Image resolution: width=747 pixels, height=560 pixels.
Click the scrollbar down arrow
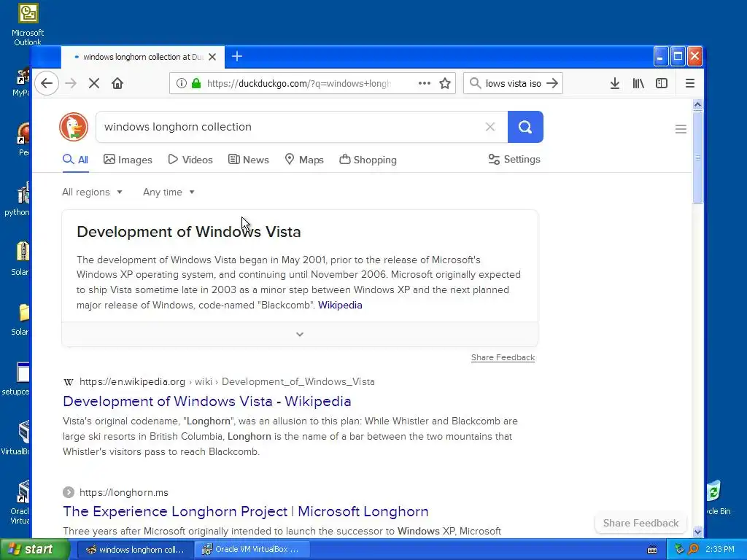(697, 532)
